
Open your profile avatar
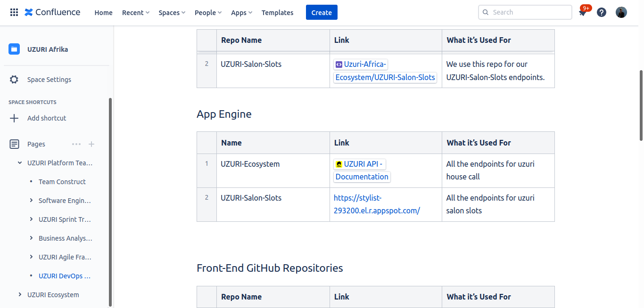pyautogui.click(x=621, y=12)
